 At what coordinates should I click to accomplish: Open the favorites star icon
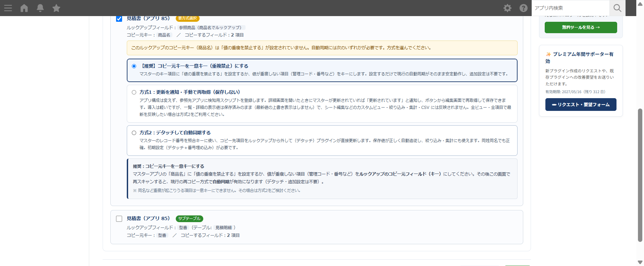(x=56, y=8)
